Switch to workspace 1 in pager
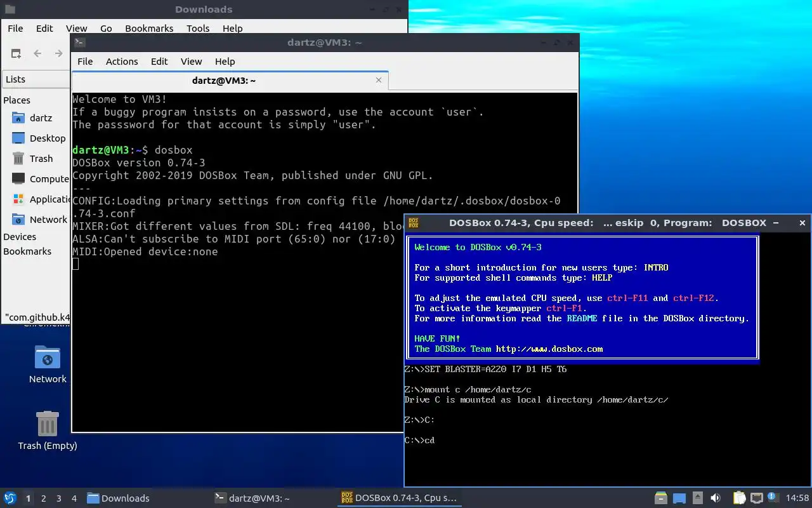Screen dimensions: 812x508 tap(28, 498)
